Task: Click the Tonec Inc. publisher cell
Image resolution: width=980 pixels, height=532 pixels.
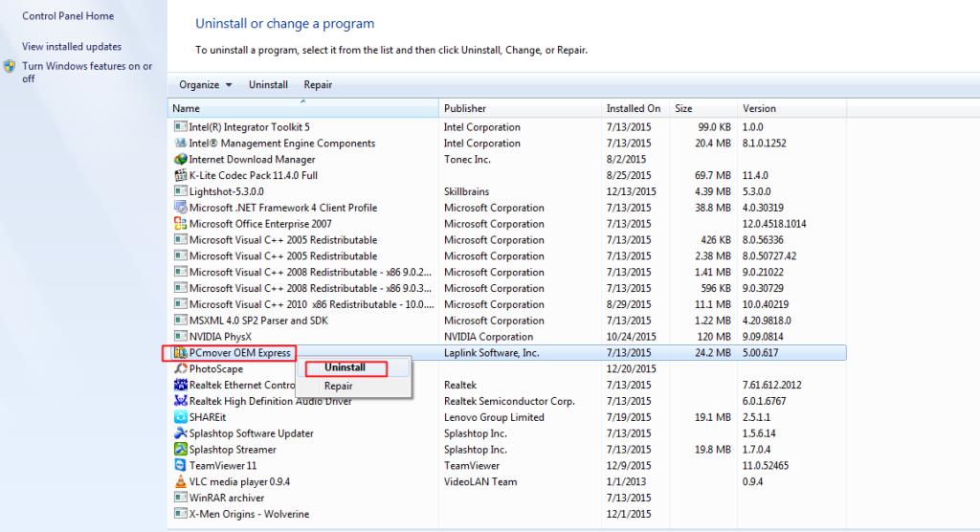Action: 467,160
